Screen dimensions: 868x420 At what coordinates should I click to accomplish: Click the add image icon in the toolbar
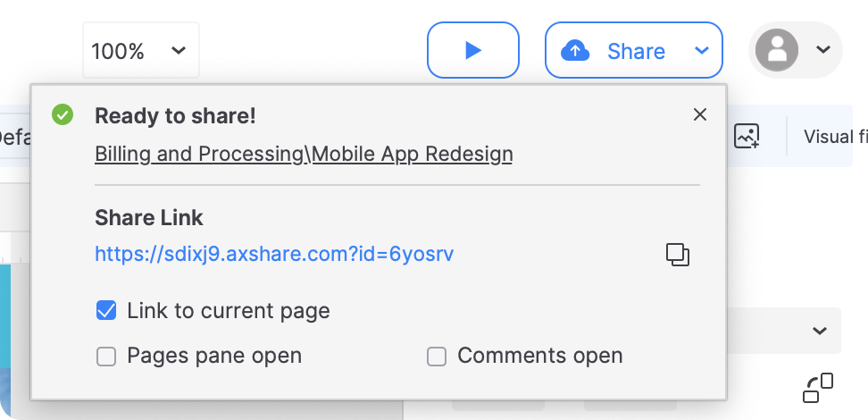click(747, 137)
